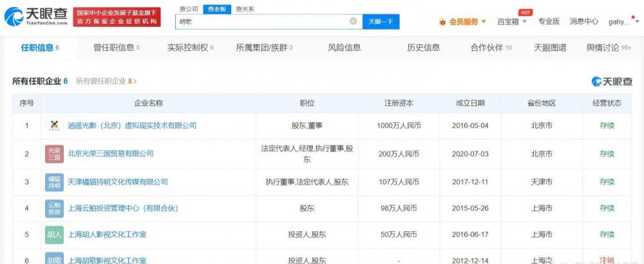Select the 舆情讨论 tab
Image resolution: width=644 pixels, height=264 pixels.
click(x=609, y=48)
